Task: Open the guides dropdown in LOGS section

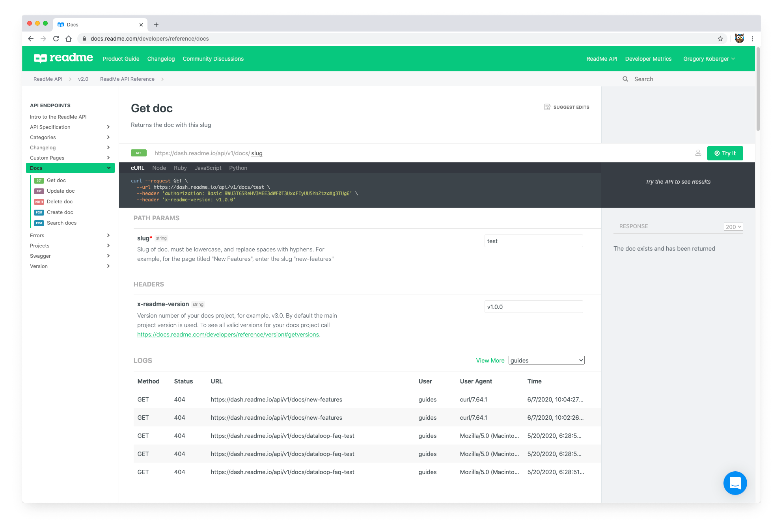Action: point(545,361)
